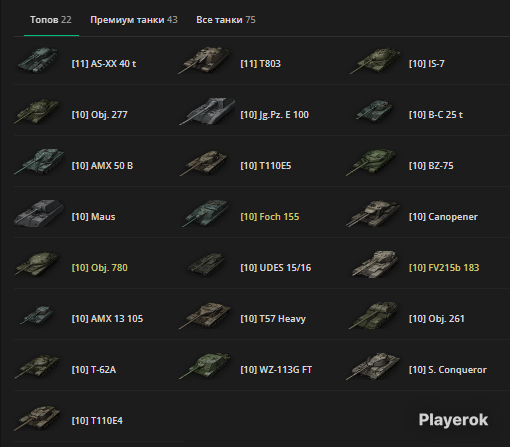Select the text [10] Maus

coord(93,217)
